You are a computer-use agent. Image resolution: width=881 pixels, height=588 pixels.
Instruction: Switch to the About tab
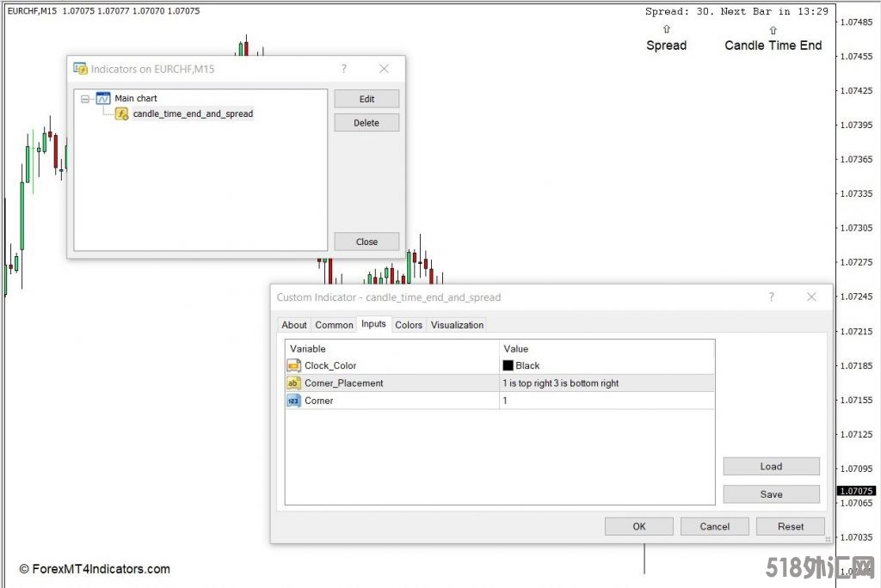click(294, 325)
